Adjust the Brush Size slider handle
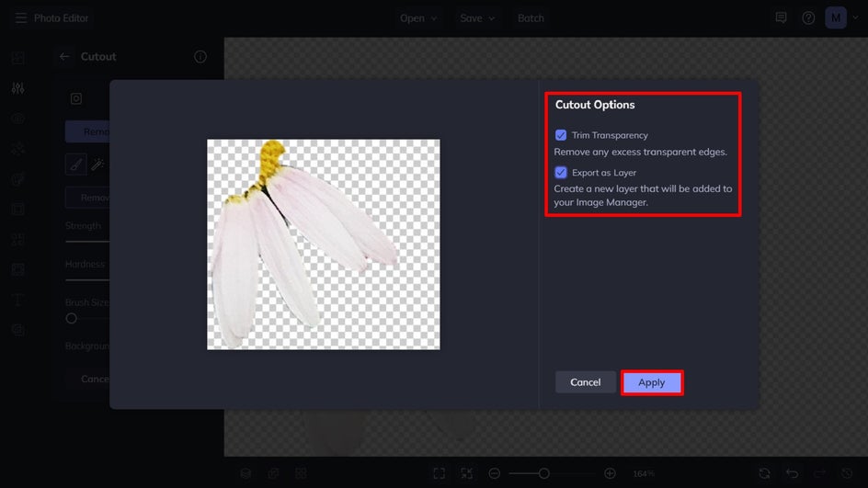The image size is (868, 488). (x=72, y=319)
